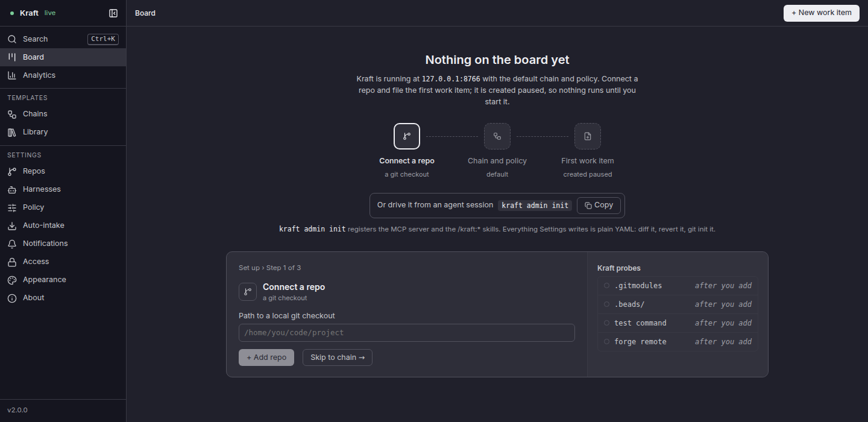Image resolution: width=868 pixels, height=422 pixels.
Task: Click the Auto-intake download icon
Action: pyautogui.click(x=11, y=225)
